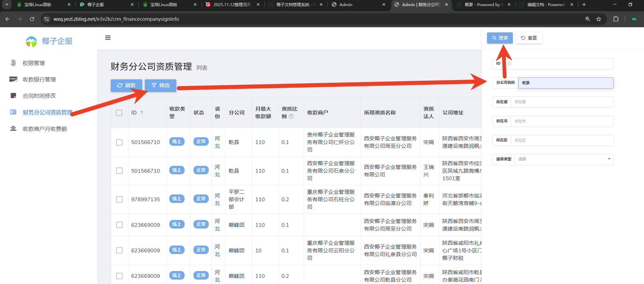The height and width of the screenshot is (284, 644).
Task: Switch to the 椰子文档管理系统 tab
Action: pos(295,4)
